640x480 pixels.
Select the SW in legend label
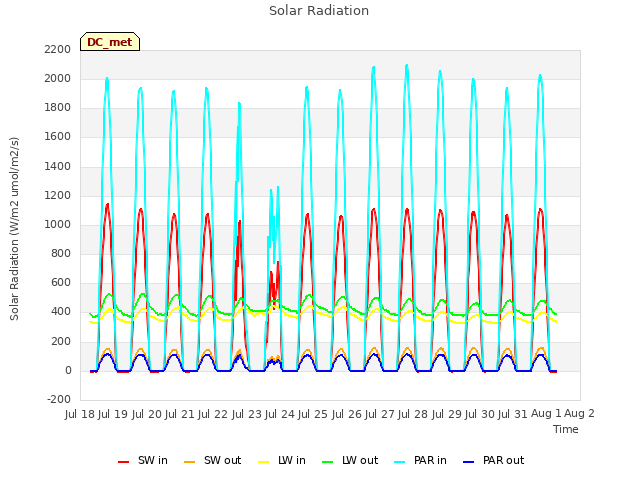[153, 460]
